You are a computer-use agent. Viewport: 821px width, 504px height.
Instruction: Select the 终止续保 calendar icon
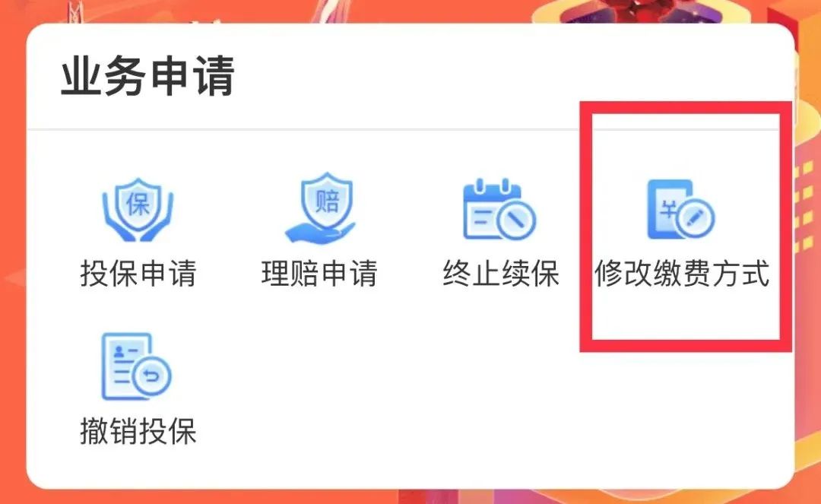pos(499,208)
